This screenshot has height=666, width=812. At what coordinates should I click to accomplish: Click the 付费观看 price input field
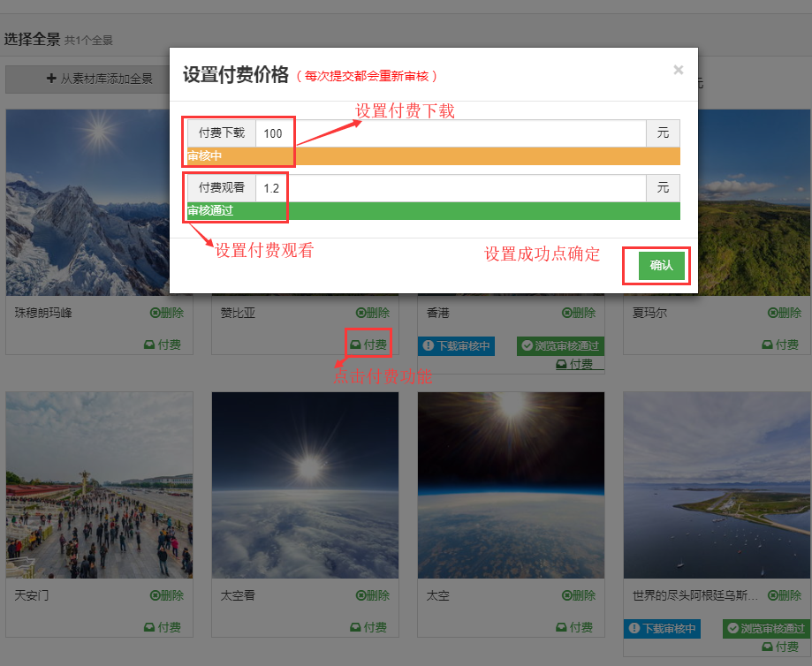451,188
